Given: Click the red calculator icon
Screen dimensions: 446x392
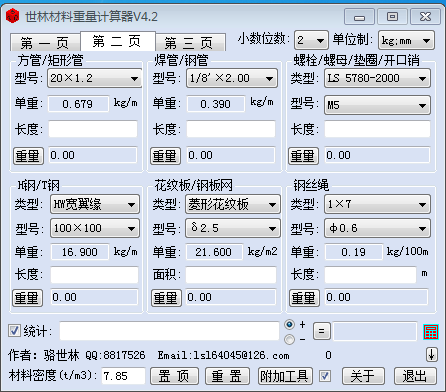Looking at the screenshot, I should 431,332.
